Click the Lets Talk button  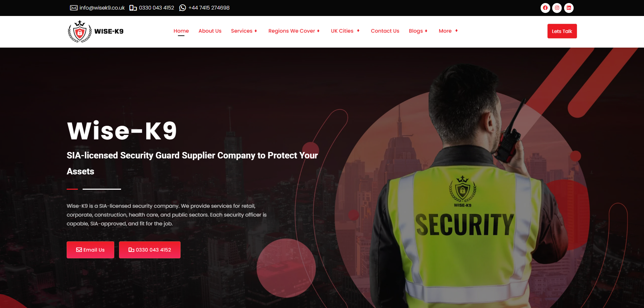click(562, 31)
